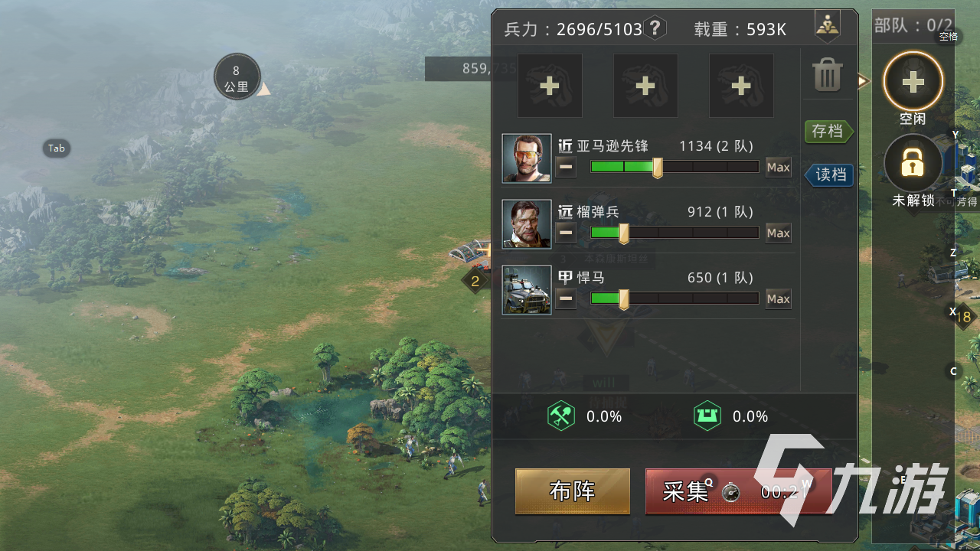Start gathering with the 采集 button
This screenshot has height=551, width=980.
click(x=739, y=491)
